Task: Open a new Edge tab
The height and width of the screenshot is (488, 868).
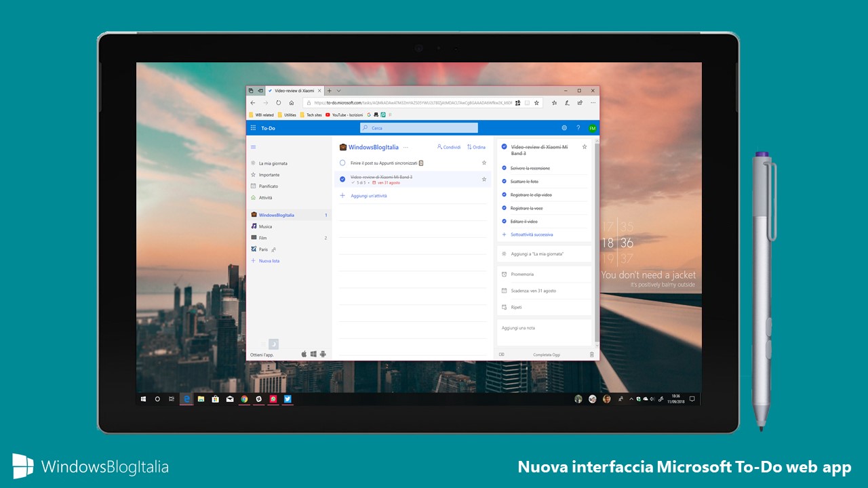Action: coord(330,90)
